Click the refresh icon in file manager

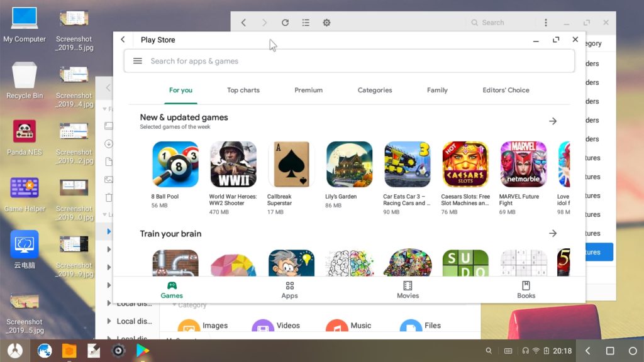pyautogui.click(x=285, y=23)
